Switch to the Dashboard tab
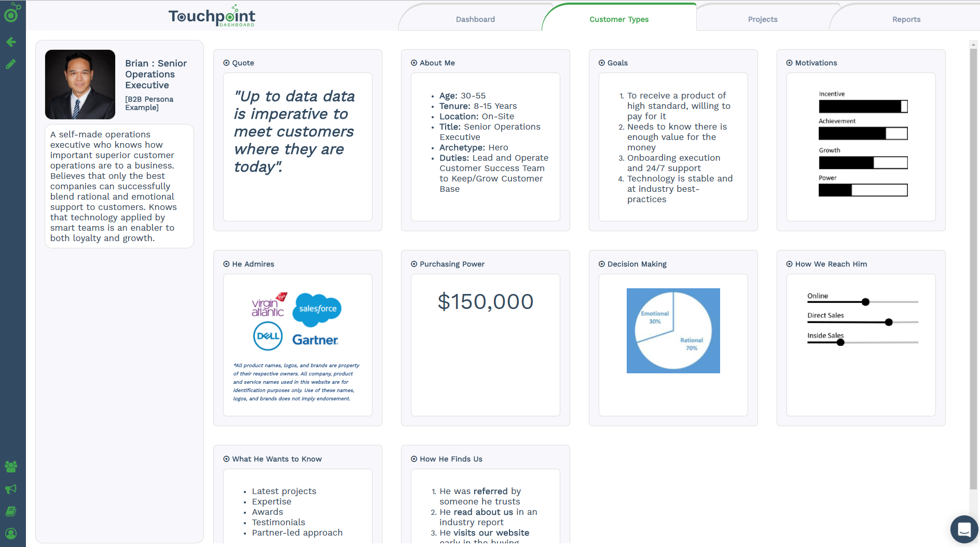Viewport: 980px width, 547px height. 475,19
